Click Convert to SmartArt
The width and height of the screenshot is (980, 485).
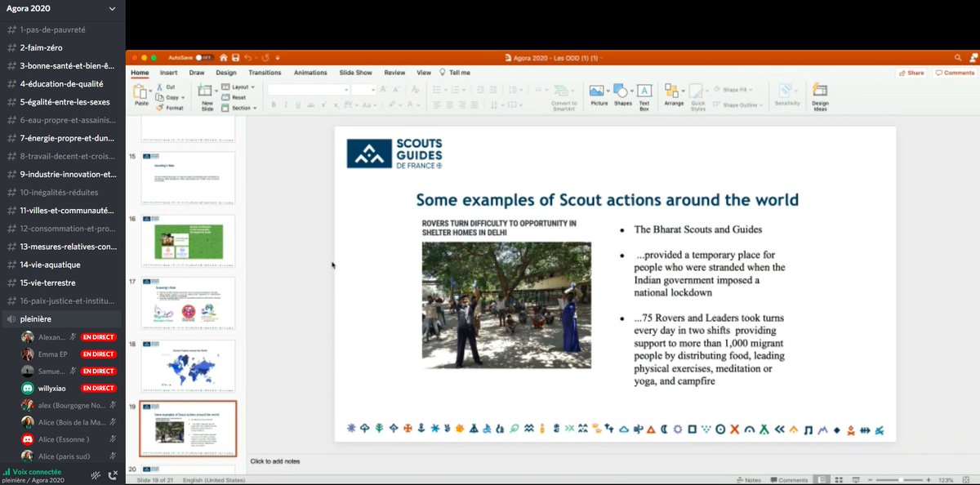point(563,96)
